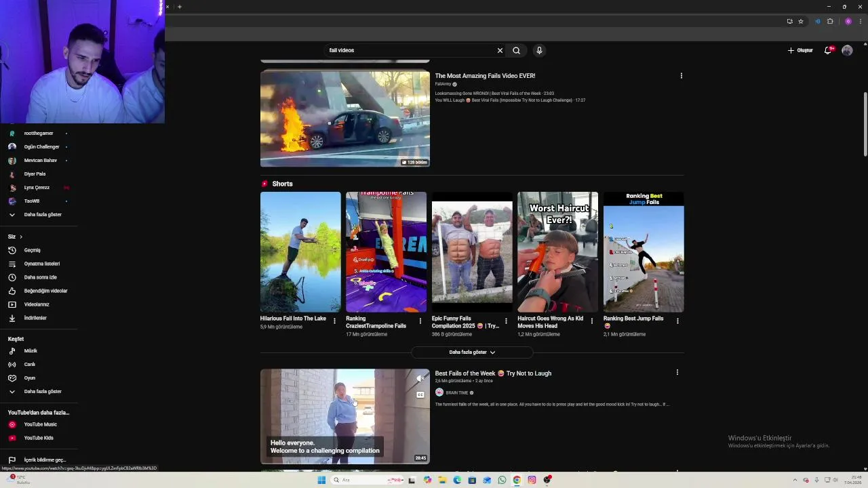Show more Shorts with Daha fazla göster

[x=472, y=352]
